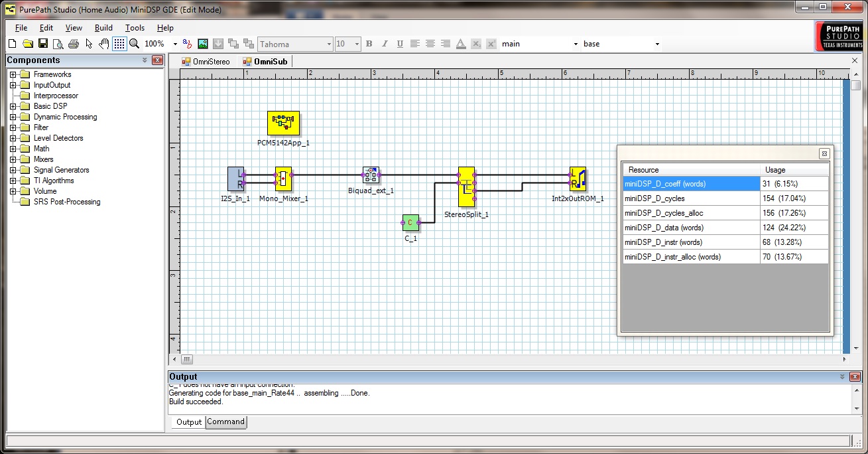The image size is (868, 454).
Task: Open the font size 10 dropdown
Action: [x=357, y=44]
